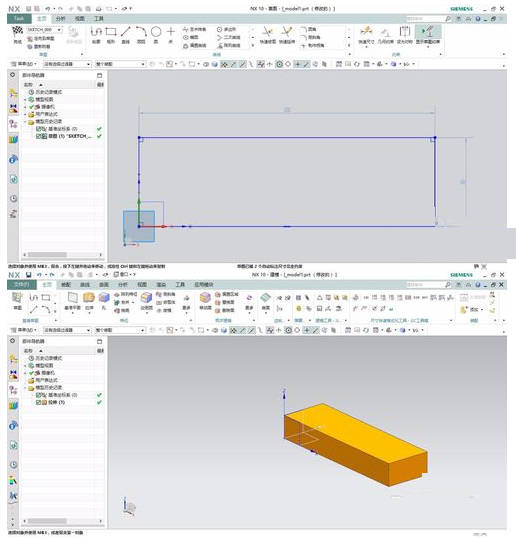Uncheck the Extrude (1) feature checkbox
Image resolution: width=516 pixels, height=538 pixels.
38,402
